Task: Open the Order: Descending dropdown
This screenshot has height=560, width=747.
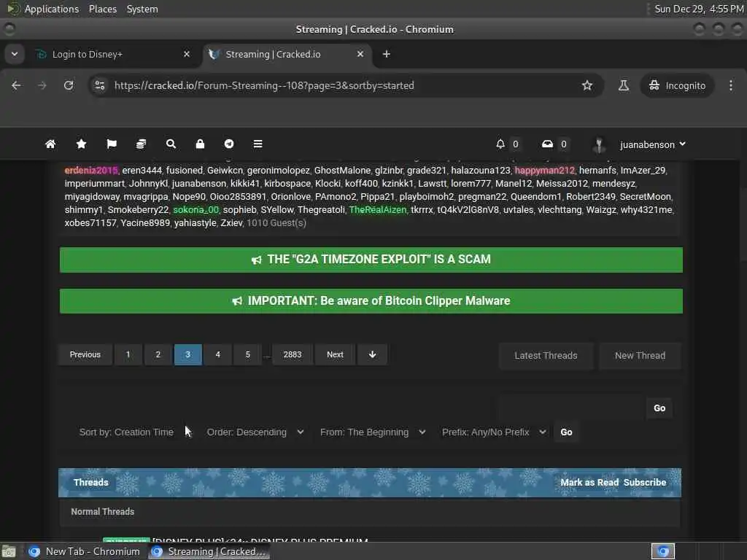Action: tap(255, 432)
